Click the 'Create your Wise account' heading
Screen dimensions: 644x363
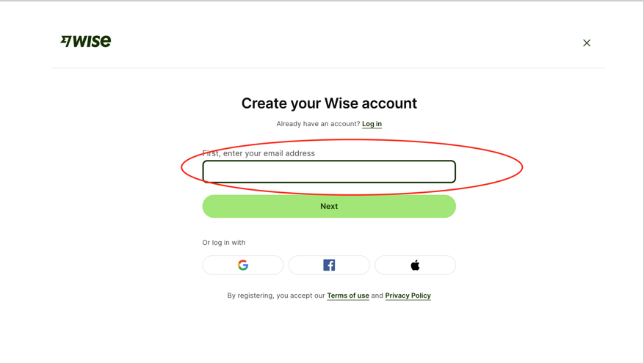pyautogui.click(x=329, y=103)
